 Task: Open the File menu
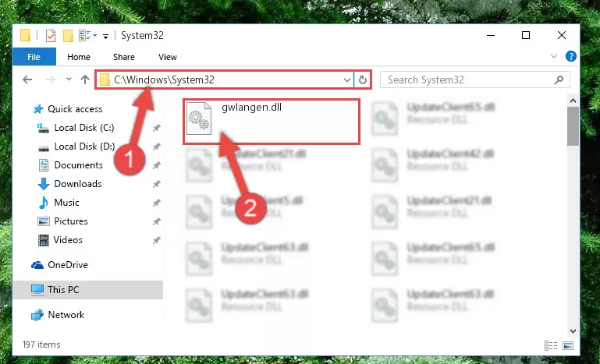pos(34,57)
